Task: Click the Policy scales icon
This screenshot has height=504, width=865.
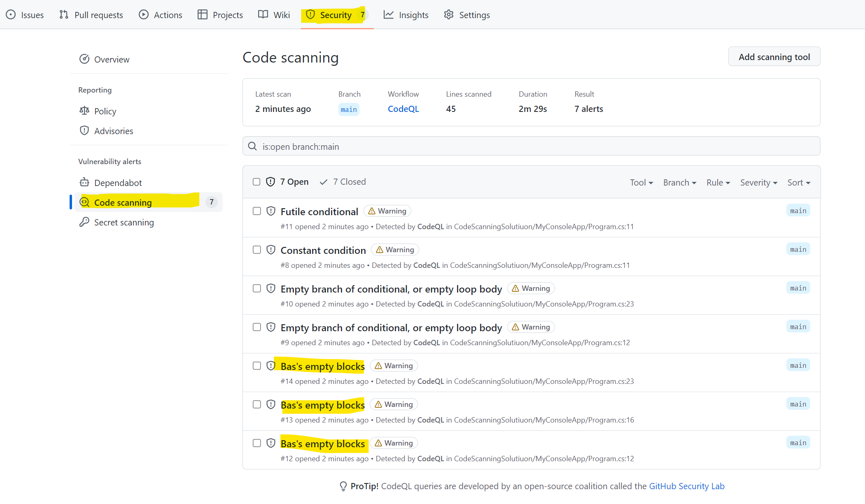Action: [84, 111]
